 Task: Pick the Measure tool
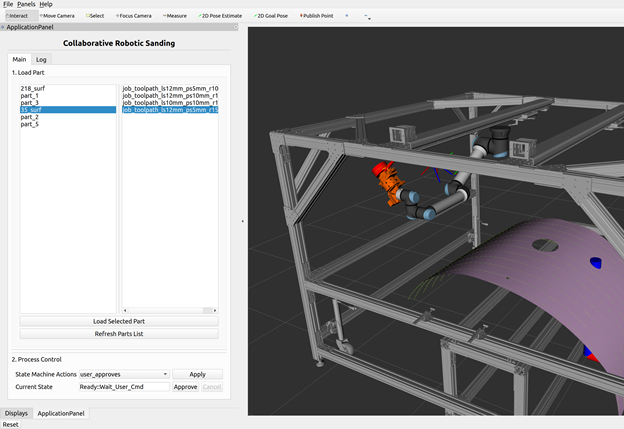[x=175, y=16]
